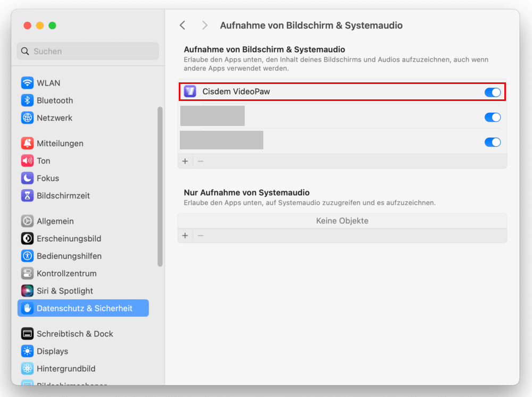Select the Cisdem VideoPaw row label
Screen dimensions: 532x397
236,91
